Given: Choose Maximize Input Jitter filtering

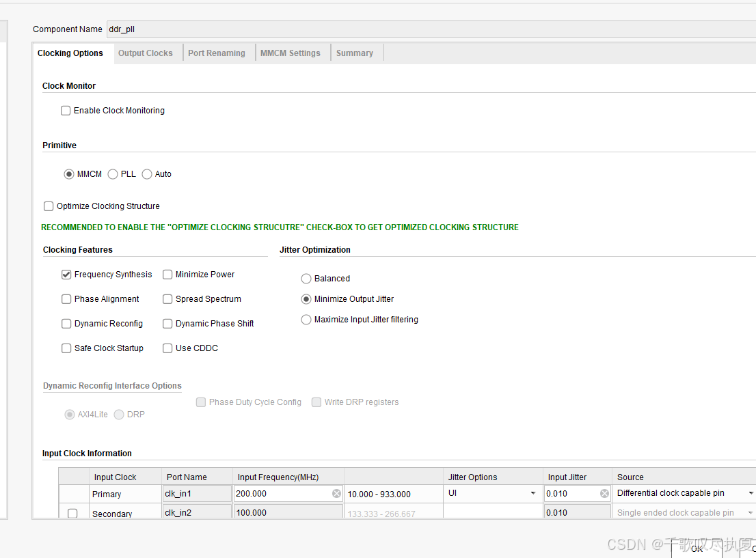Looking at the screenshot, I should pyautogui.click(x=306, y=320).
